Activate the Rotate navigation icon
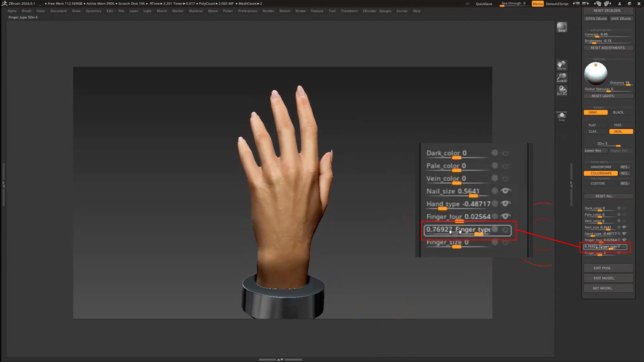 (x=562, y=90)
